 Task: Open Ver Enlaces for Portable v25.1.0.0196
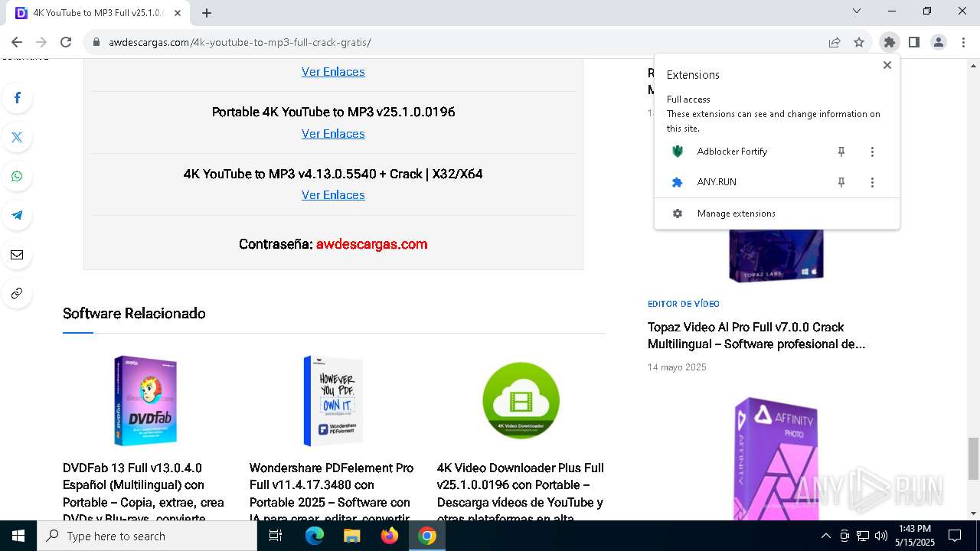pyautogui.click(x=333, y=134)
